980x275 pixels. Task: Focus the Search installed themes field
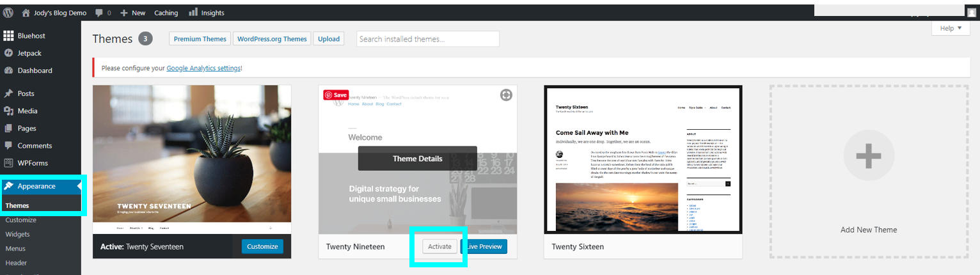click(427, 39)
